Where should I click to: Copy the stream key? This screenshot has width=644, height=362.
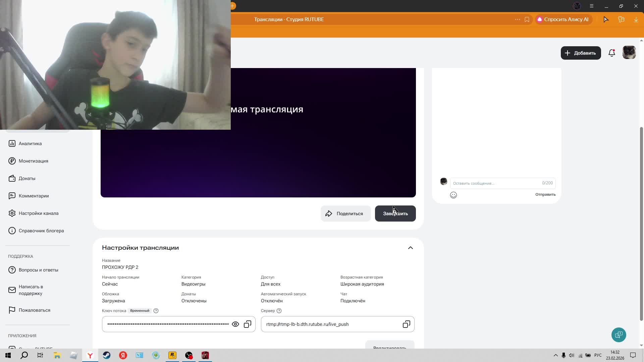(x=248, y=324)
